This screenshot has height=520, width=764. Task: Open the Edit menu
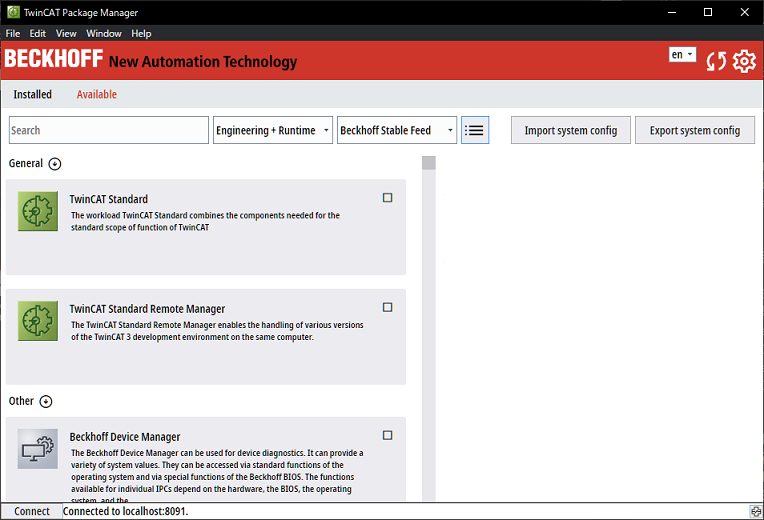[38, 34]
